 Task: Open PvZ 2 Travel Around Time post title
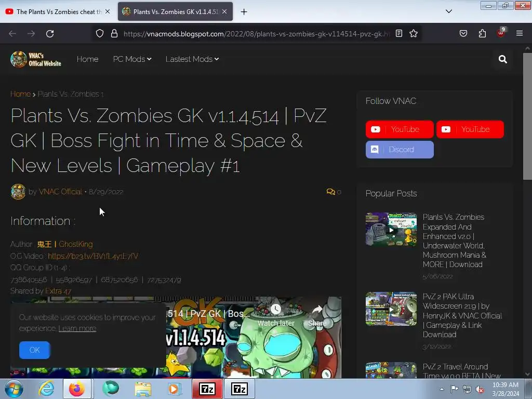coord(461,371)
